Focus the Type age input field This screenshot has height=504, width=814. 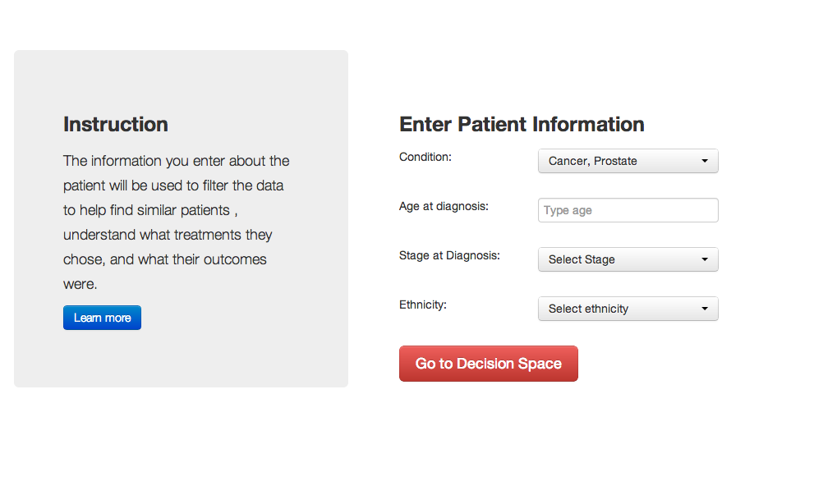tap(628, 210)
